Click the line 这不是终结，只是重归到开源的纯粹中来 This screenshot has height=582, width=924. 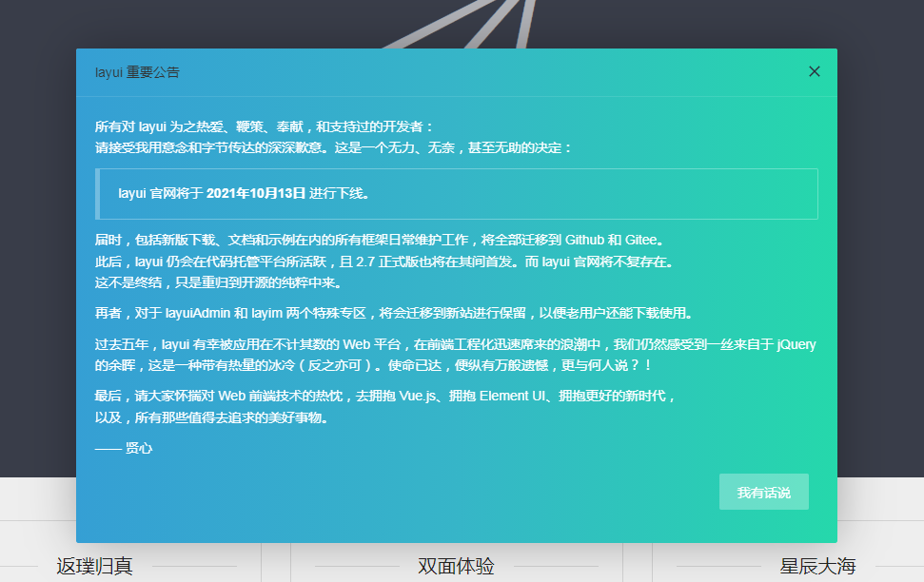(219, 282)
